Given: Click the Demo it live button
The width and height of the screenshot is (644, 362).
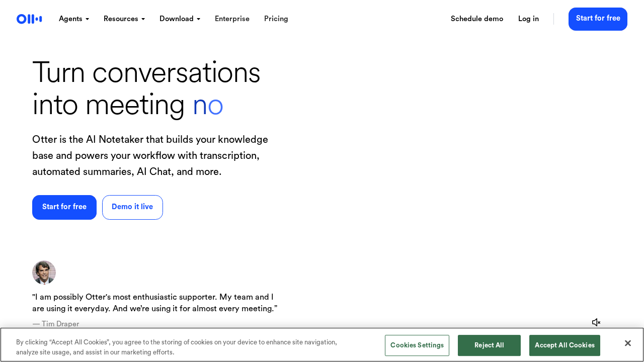Looking at the screenshot, I should [132, 207].
